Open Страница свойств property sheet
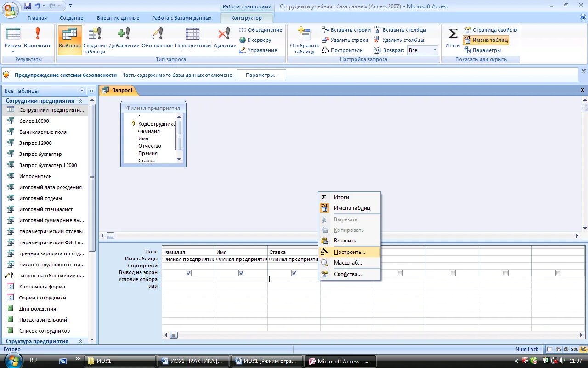 pyautogui.click(x=490, y=30)
